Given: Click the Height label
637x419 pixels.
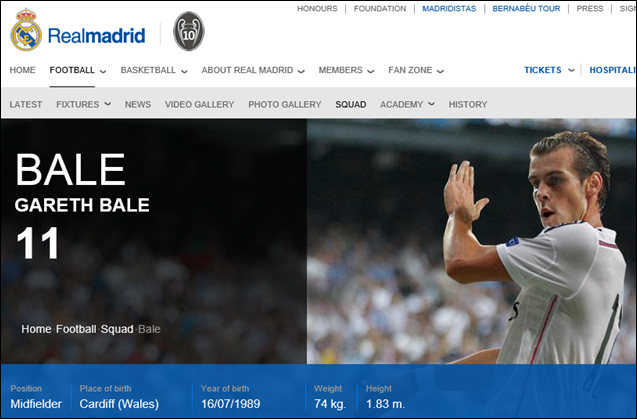Looking at the screenshot, I should click(379, 389).
